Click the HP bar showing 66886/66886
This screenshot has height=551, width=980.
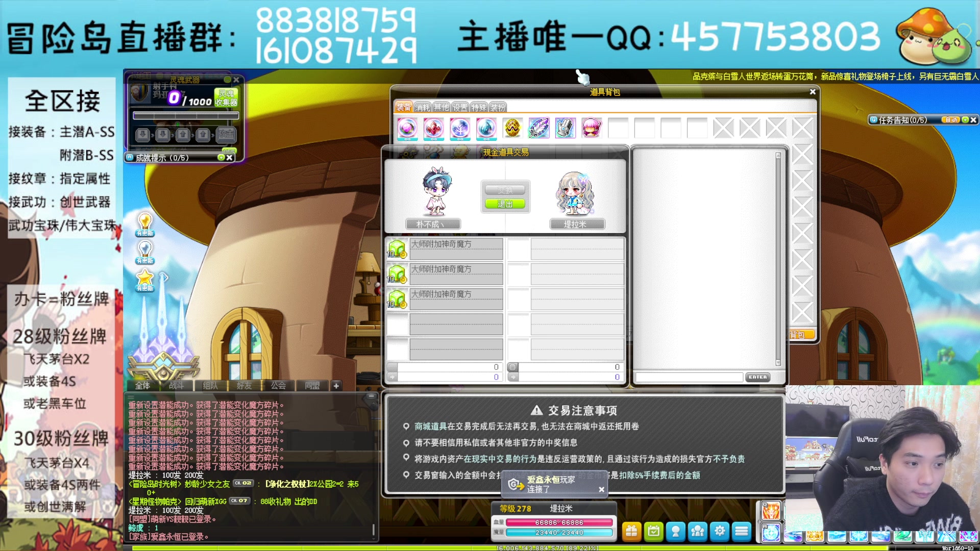559,522
